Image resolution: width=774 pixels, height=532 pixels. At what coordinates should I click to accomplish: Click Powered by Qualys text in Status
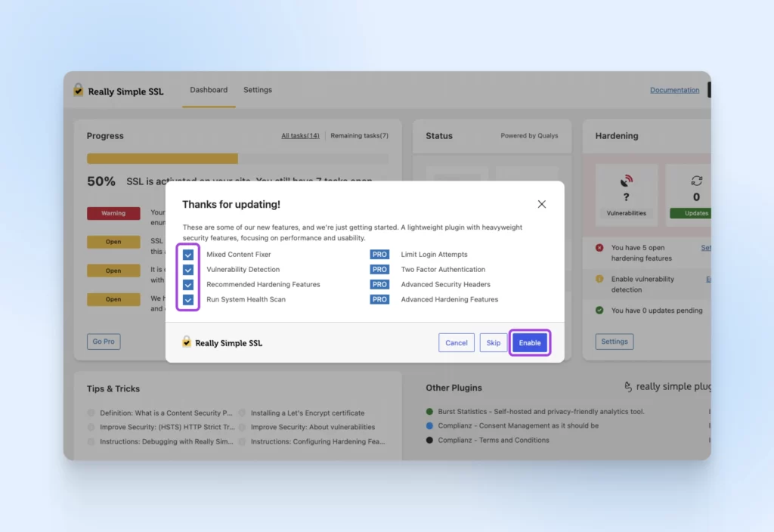pos(529,136)
